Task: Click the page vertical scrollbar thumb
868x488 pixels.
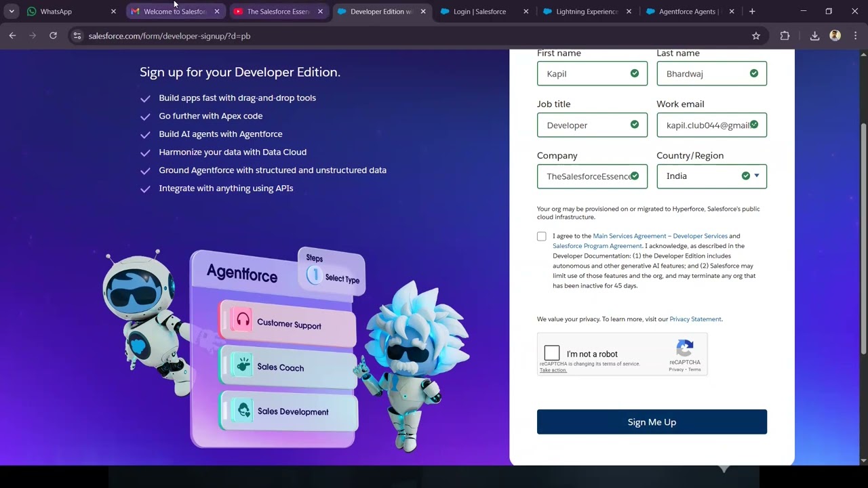Action: click(863, 239)
